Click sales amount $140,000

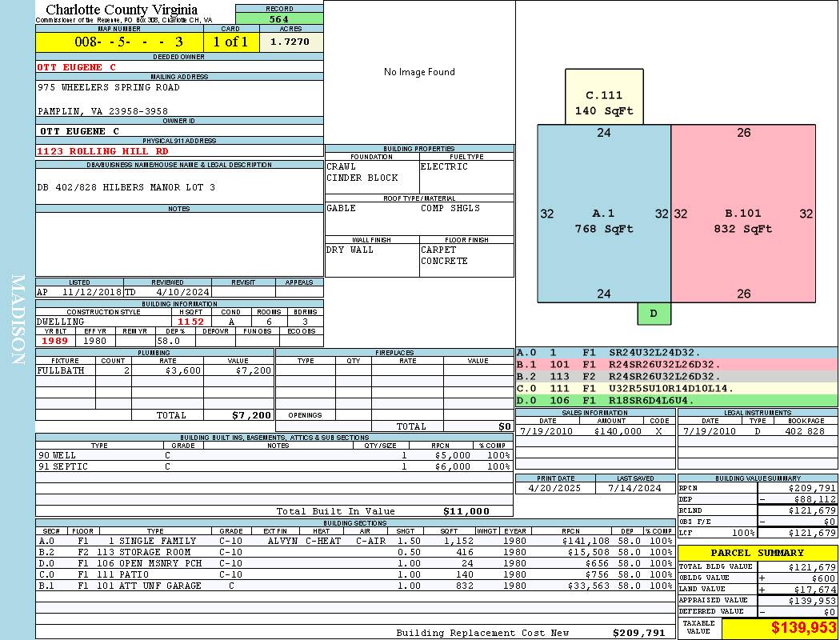(x=618, y=431)
